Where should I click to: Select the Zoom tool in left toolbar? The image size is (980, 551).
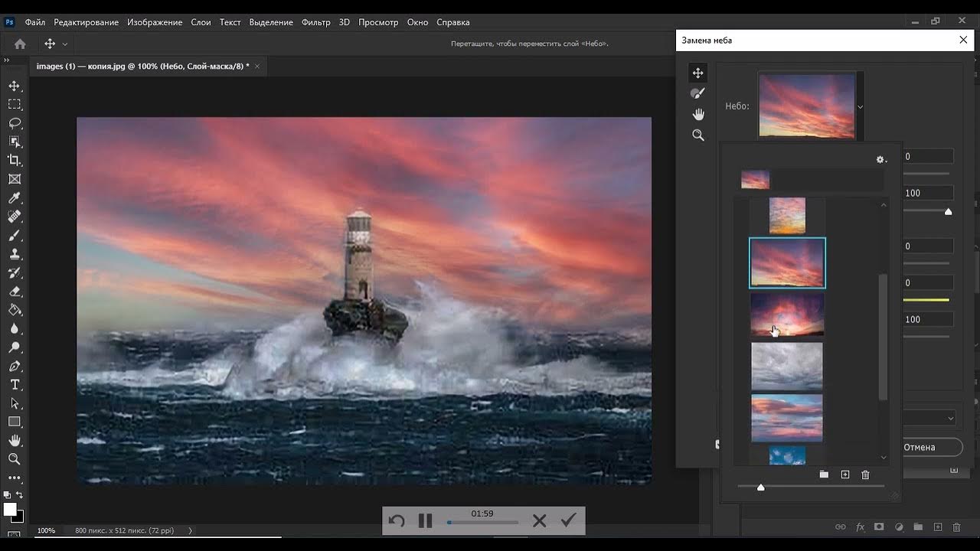14,459
